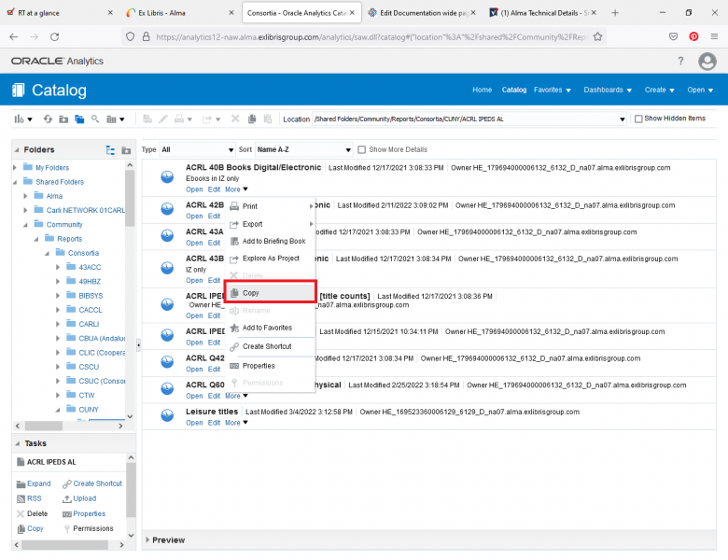The image size is (728, 560).
Task: Click the Expand task in Tasks pane
Action: click(x=34, y=483)
